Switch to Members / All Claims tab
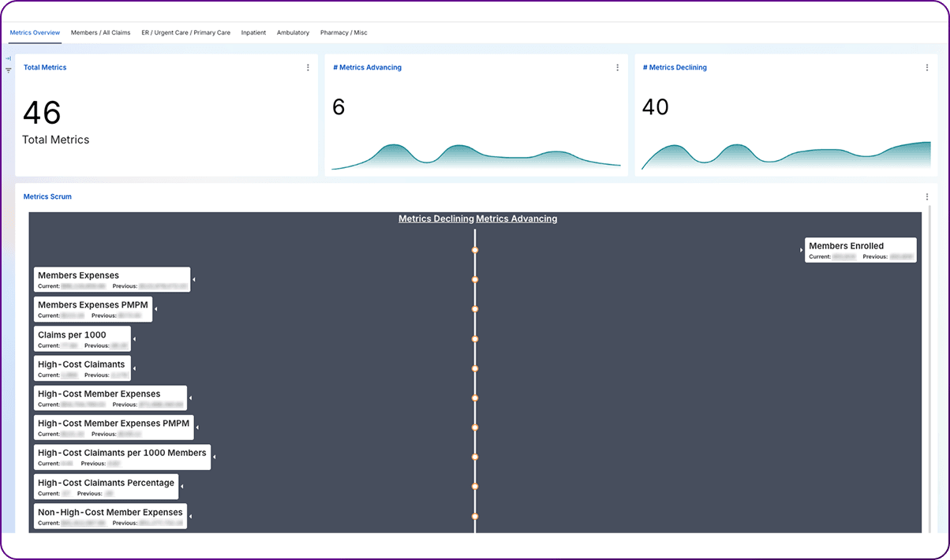The image size is (950, 560). pyautogui.click(x=100, y=33)
